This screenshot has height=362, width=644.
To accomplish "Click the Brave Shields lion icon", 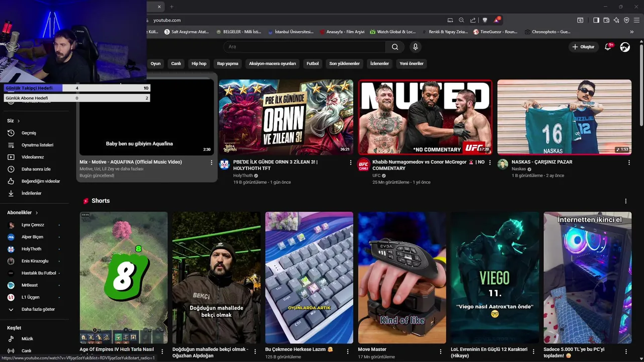I will click(485, 20).
